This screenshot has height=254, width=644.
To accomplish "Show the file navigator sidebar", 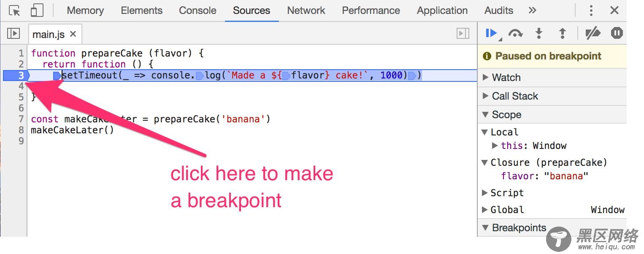I will click(14, 33).
